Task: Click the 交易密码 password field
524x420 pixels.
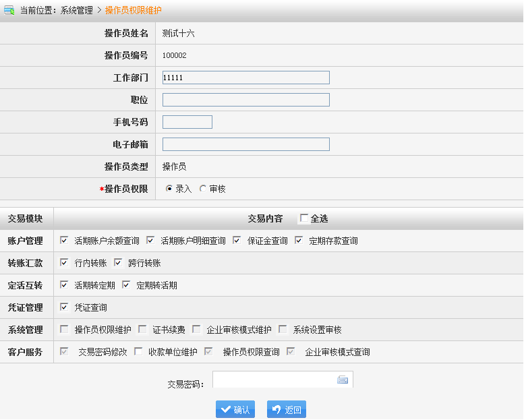Action: 273,380
